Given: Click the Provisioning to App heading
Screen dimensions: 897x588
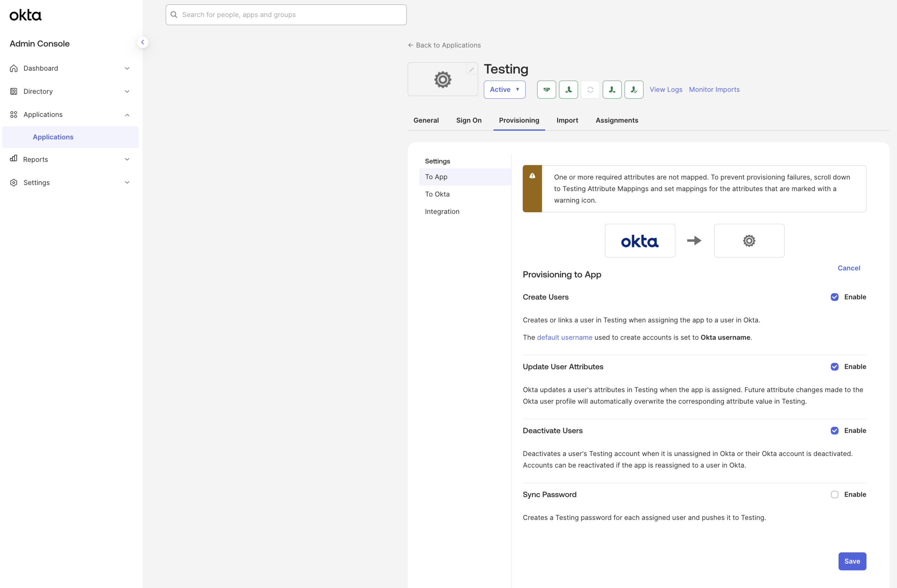Looking at the screenshot, I should [x=562, y=274].
